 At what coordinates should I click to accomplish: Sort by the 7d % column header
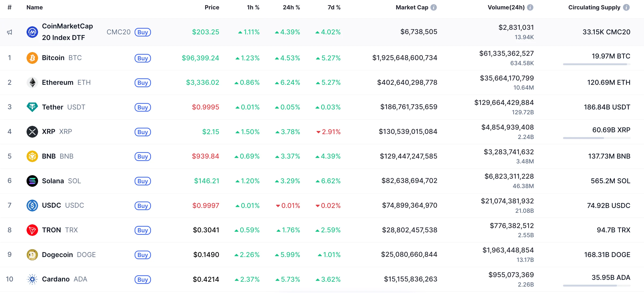(334, 8)
